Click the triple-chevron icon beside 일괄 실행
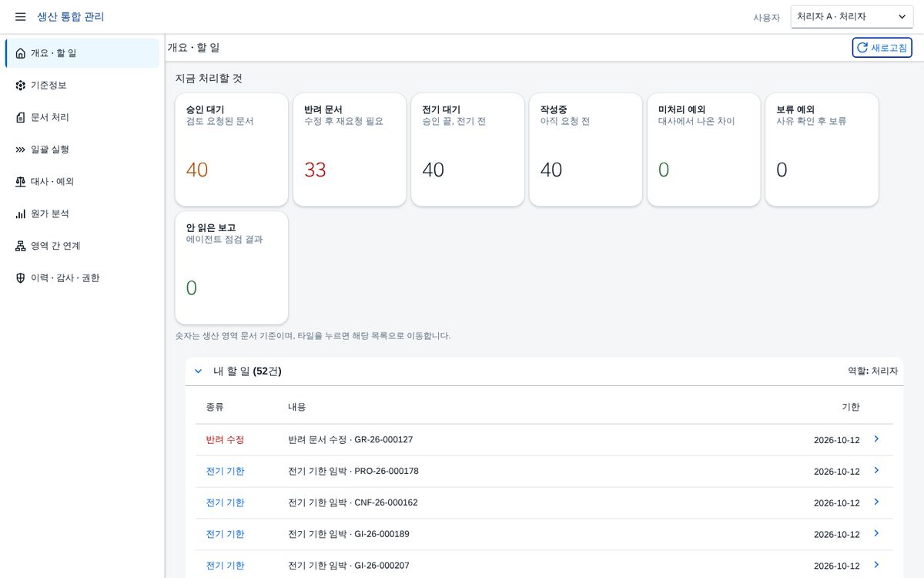The width and height of the screenshot is (924, 578). [x=20, y=150]
